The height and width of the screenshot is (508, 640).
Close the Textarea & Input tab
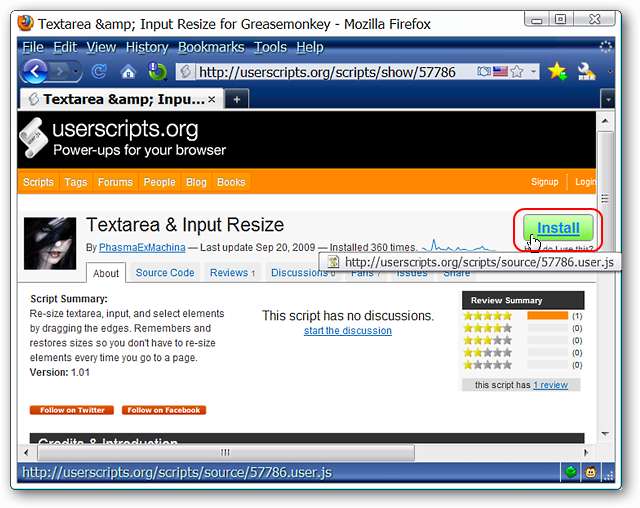click(211, 99)
